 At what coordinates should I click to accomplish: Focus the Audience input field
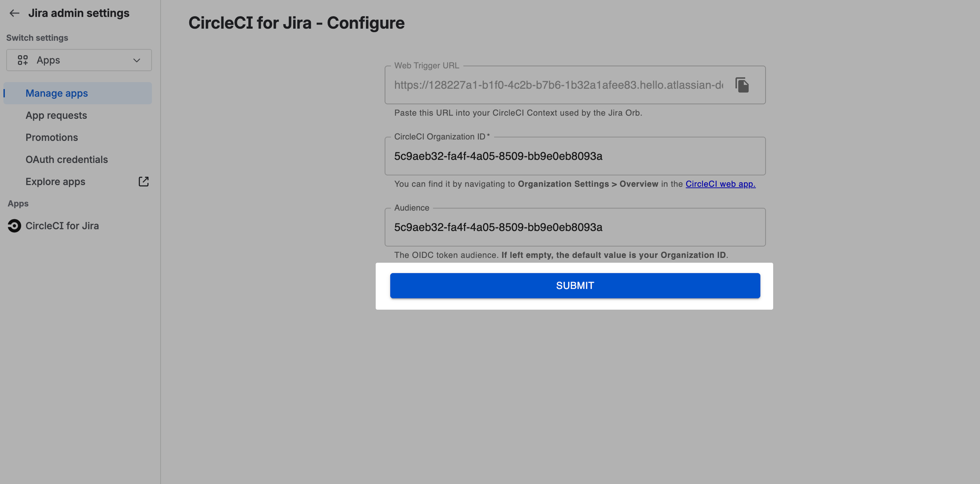click(x=575, y=228)
